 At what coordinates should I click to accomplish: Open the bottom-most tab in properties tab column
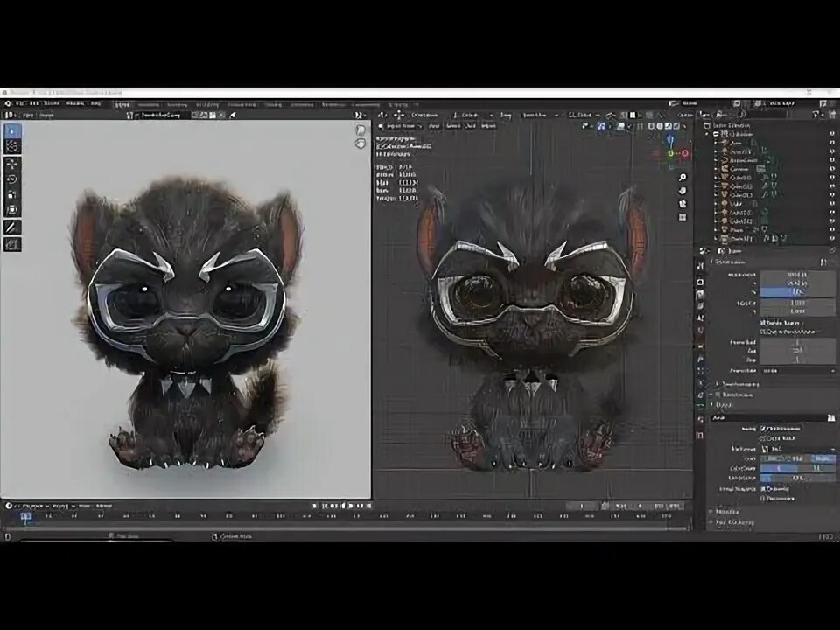tap(700, 436)
